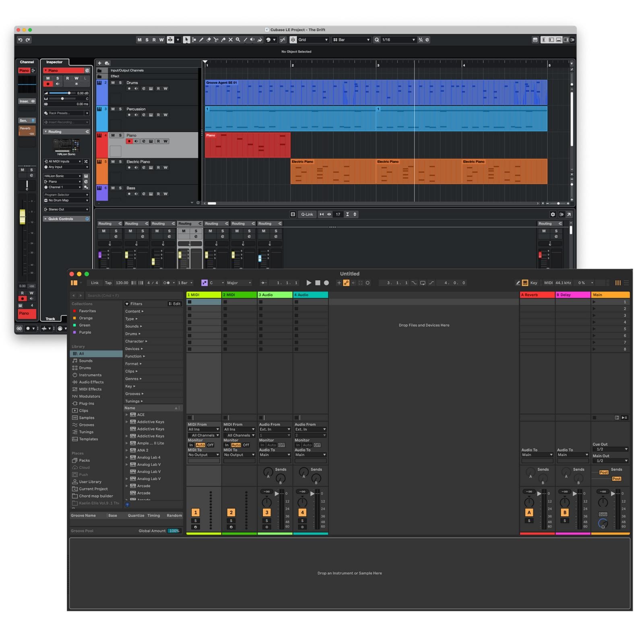Select the Object Selection arrow tool in Cubase

186,40
